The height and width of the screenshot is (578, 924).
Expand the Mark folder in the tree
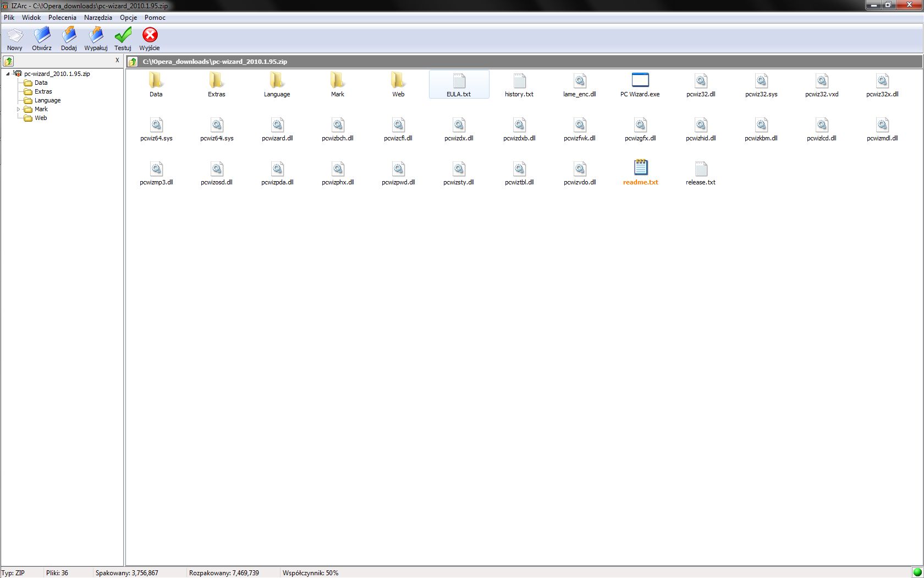click(18, 109)
